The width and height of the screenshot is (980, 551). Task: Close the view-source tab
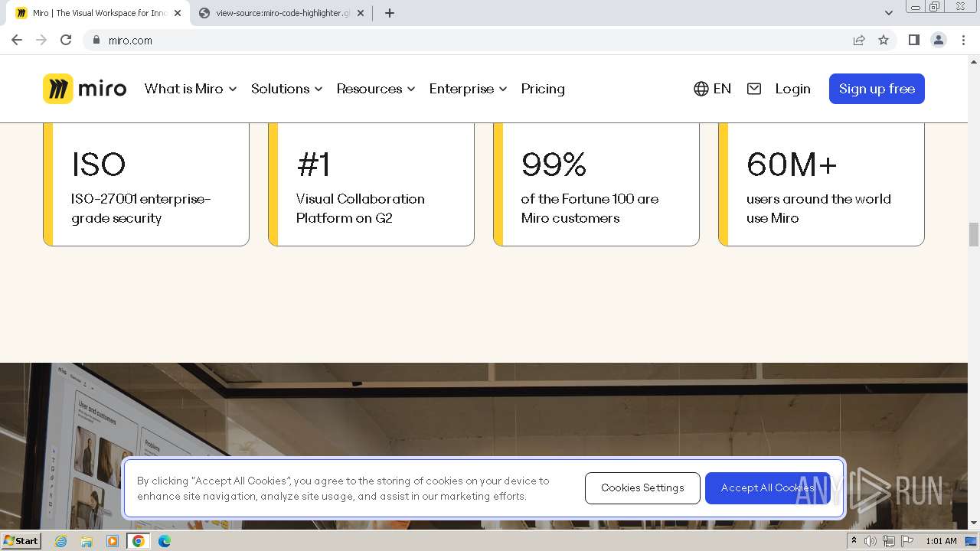(x=361, y=13)
